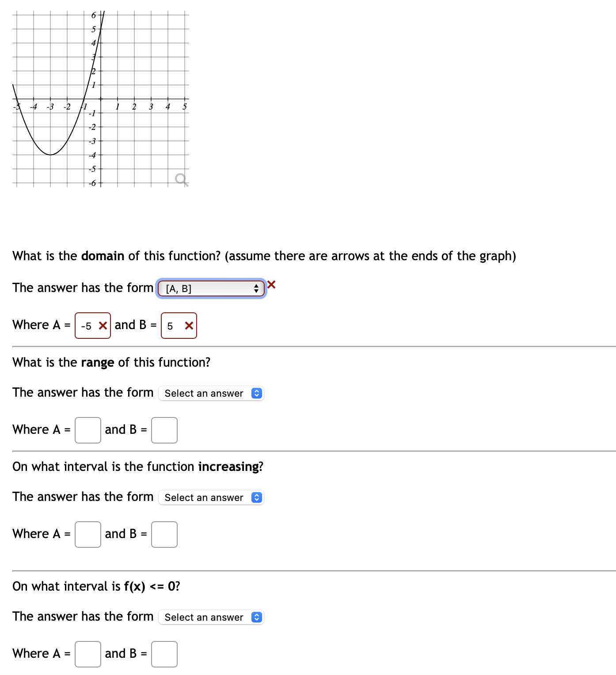The image size is (616, 675).
Task: Click the empty A field for the increasing interval
Action: point(87,535)
